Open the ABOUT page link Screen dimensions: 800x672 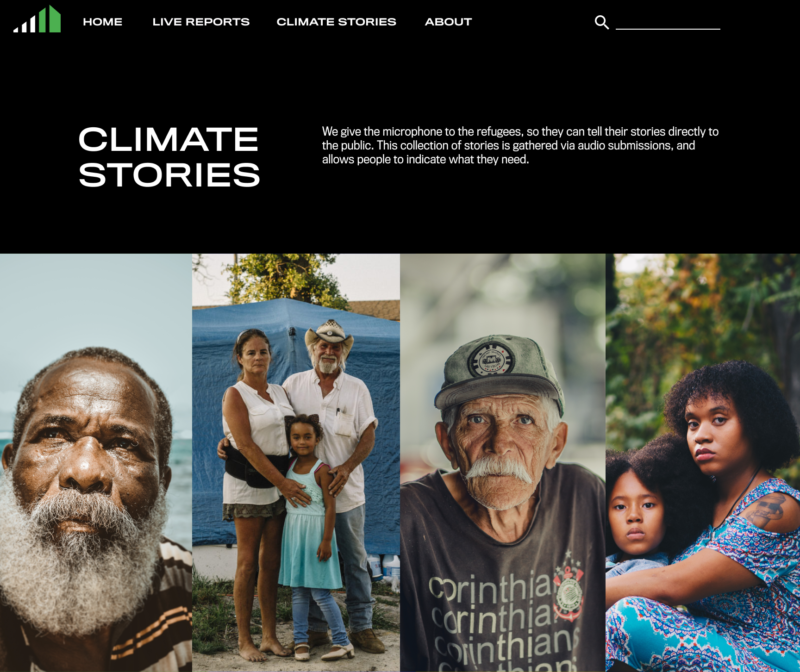click(x=448, y=22)
